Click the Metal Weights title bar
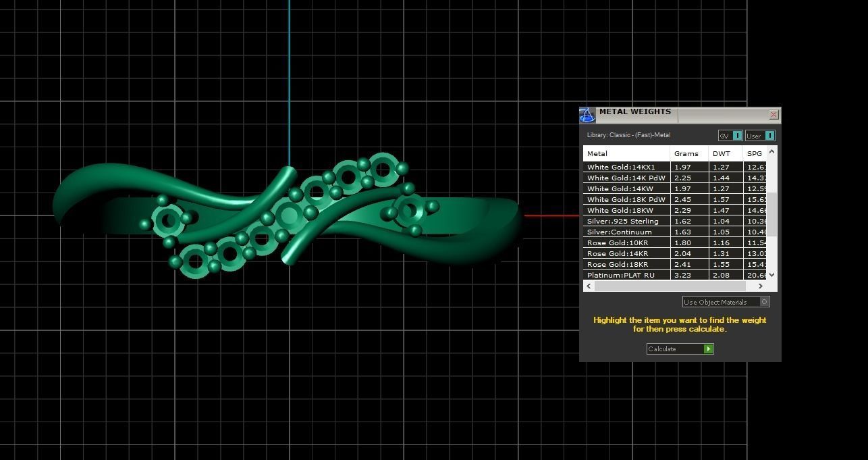The height and width of the screenshot is (460, 868). 682,115
